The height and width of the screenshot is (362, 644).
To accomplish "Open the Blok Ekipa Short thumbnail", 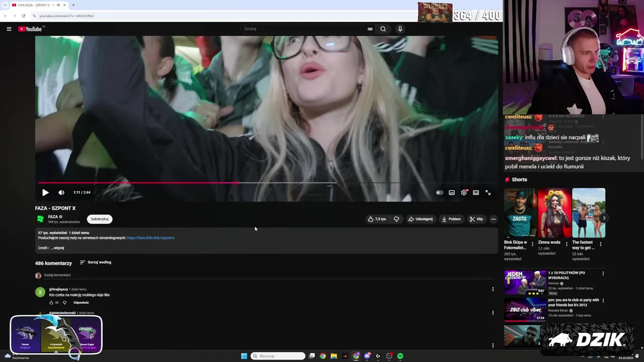I will click(x=521, y=213).
